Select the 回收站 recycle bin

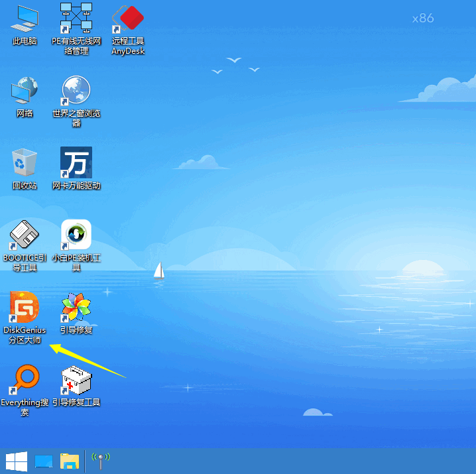pos(25,163)
